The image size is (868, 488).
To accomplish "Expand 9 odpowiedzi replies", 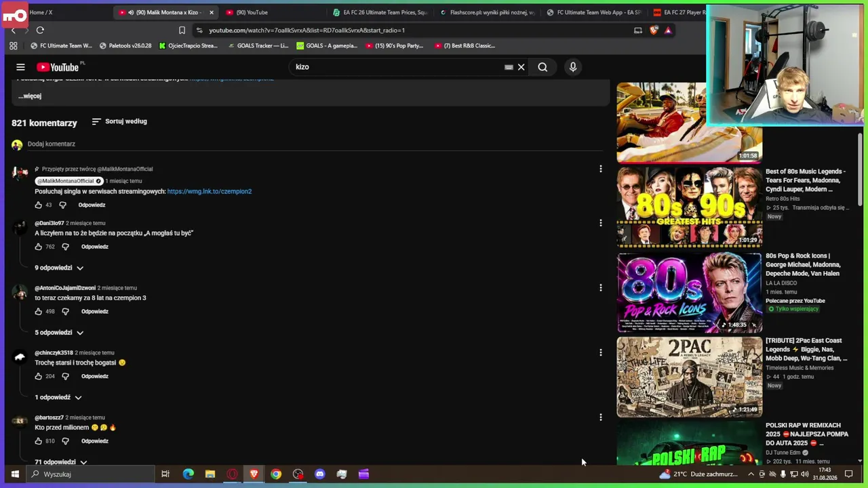I will pos(59,268).
